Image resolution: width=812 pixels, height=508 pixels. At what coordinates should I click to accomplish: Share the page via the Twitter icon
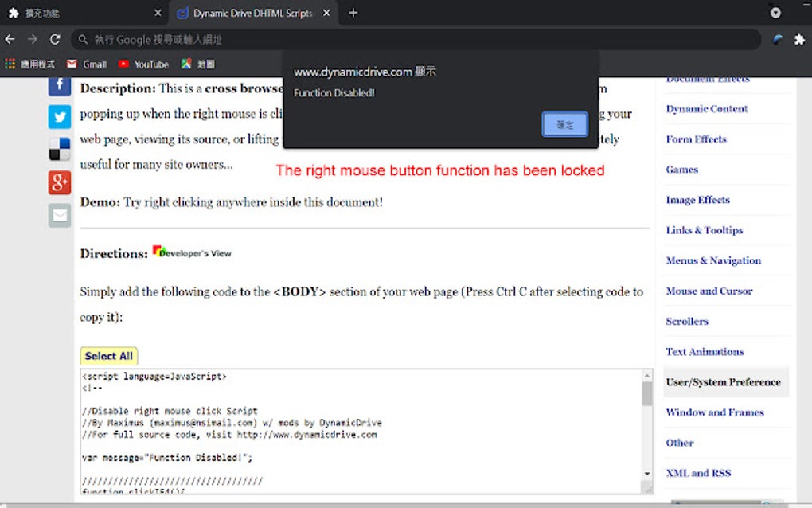point(59,116)
